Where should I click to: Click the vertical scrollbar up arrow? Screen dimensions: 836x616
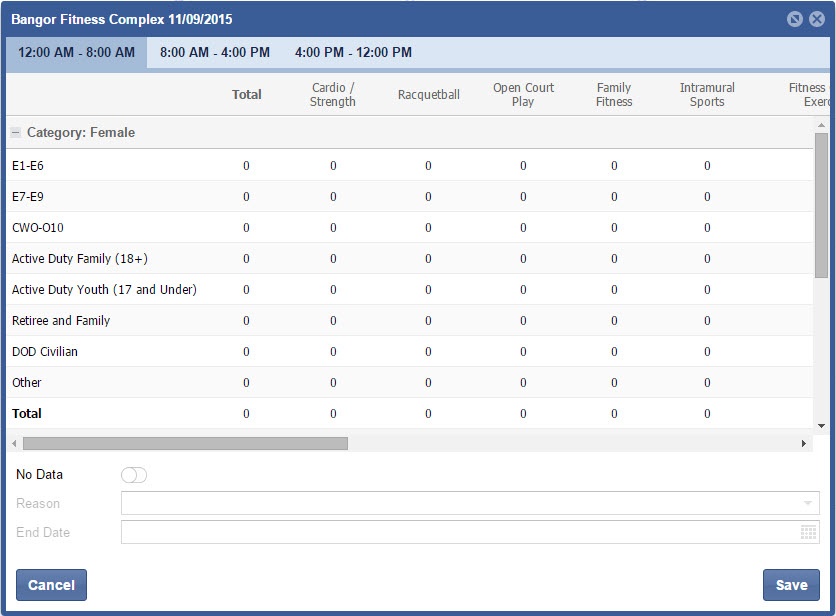821,125
